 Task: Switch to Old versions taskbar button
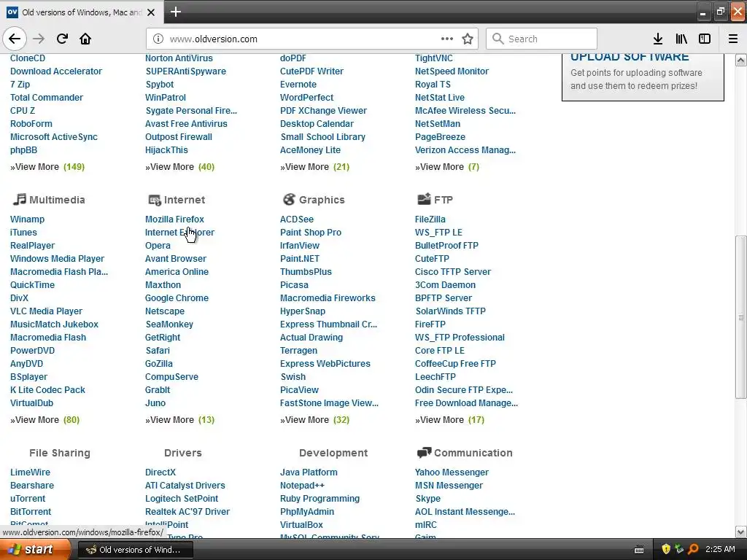coord(135,550)
